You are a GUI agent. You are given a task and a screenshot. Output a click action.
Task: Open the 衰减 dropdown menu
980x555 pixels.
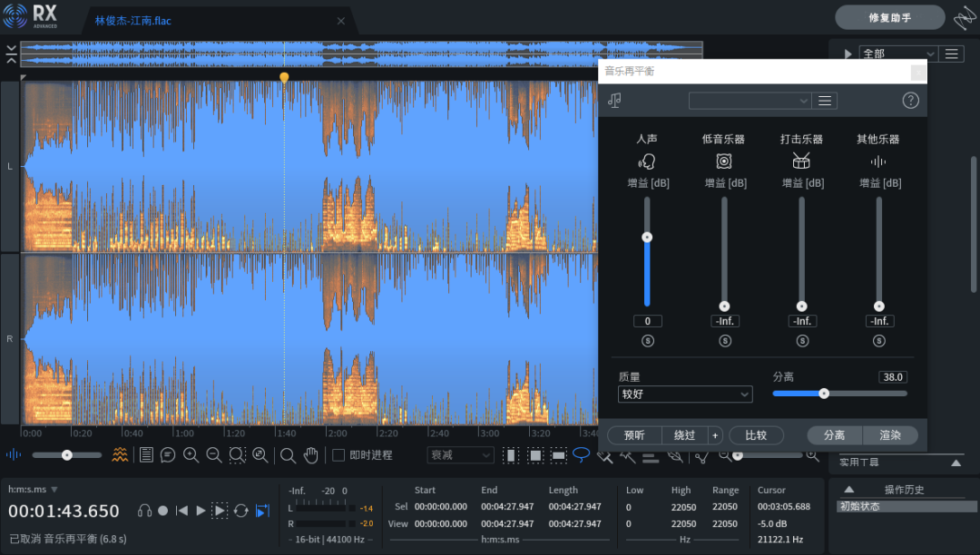(460, 454)
